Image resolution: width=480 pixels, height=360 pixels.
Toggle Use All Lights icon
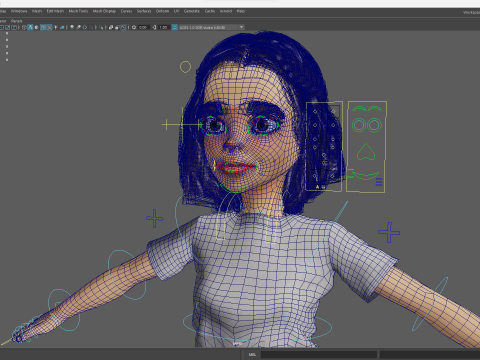tap(56, 27)
